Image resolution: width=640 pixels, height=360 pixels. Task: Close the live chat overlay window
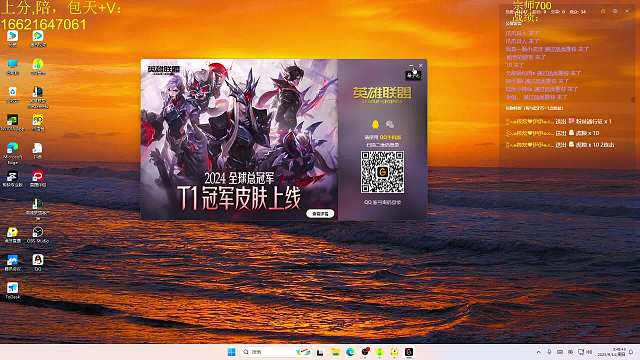pos(627,11)
